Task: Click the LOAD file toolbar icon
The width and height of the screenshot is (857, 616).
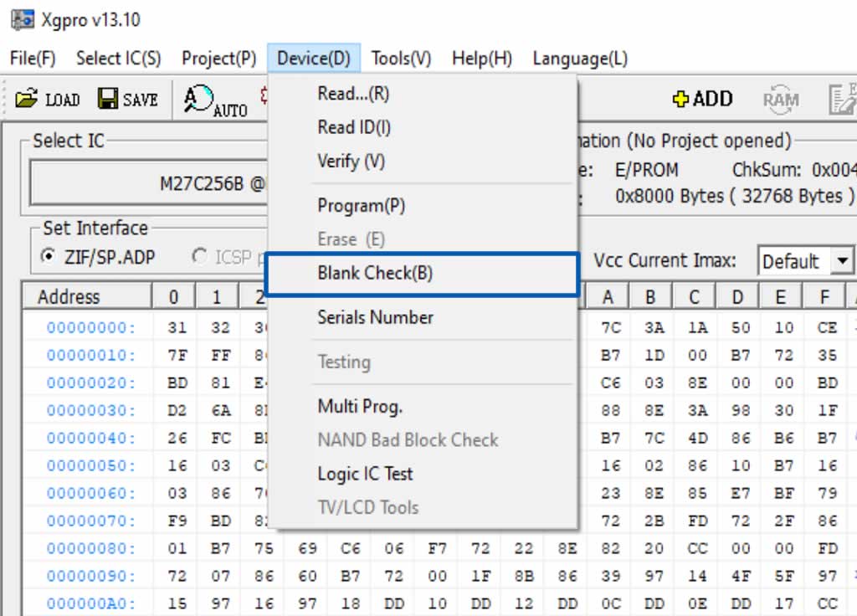Action: pyautogui.click(x=26, y=99)
